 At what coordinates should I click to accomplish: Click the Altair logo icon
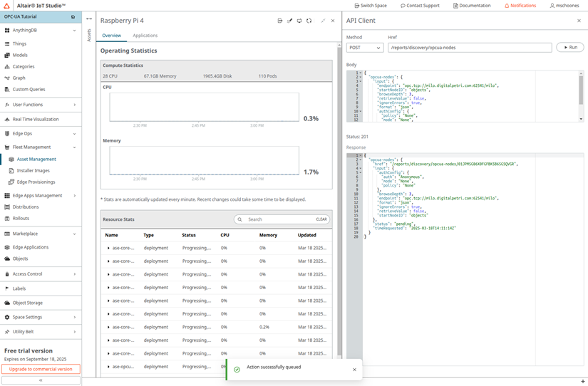point(6,6)
